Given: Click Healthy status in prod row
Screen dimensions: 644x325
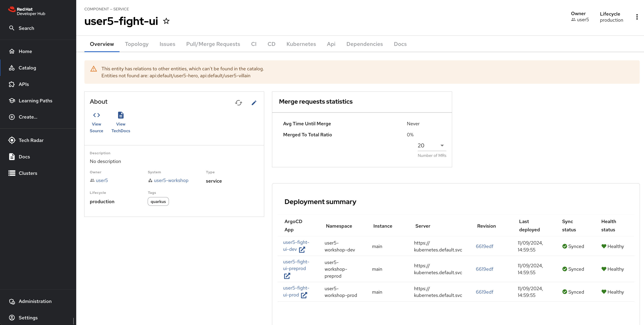Looking at the screenshot, I should (613, 292).
